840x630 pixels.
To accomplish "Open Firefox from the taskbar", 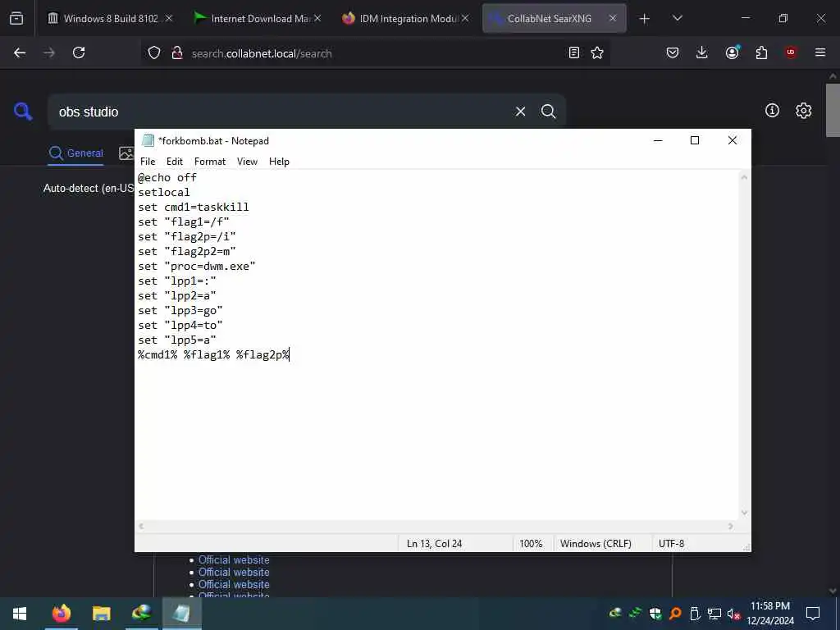I will (61, 614).
